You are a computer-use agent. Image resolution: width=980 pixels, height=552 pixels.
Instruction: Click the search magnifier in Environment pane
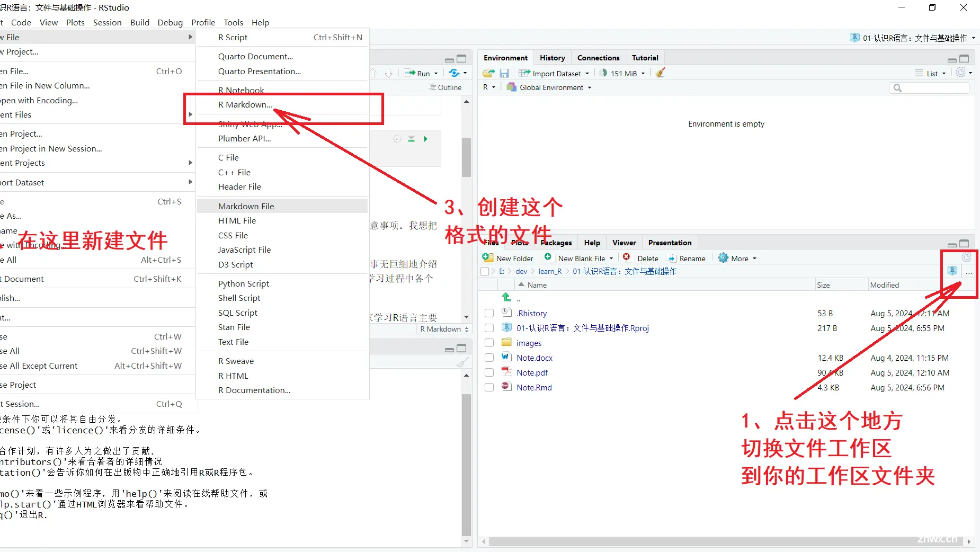click(897, 88)
